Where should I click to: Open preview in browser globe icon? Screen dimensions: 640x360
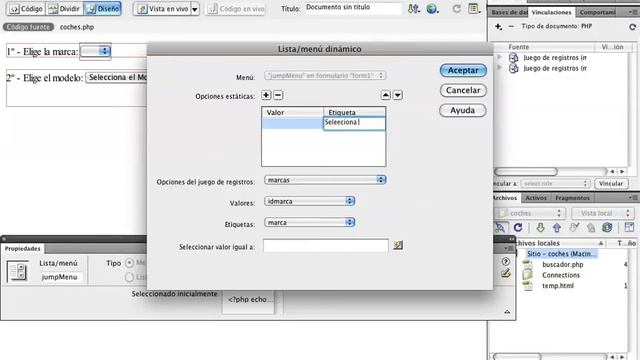coord(432,9)
